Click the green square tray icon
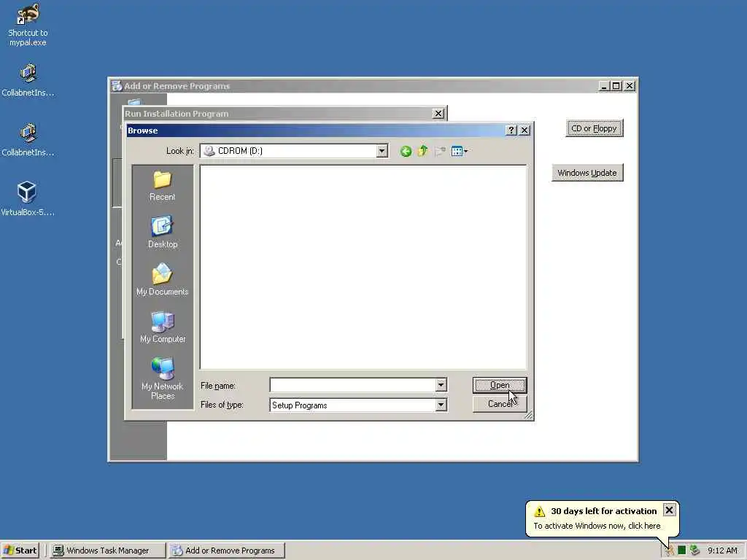The image size is (747, 560). coord(682,551)
